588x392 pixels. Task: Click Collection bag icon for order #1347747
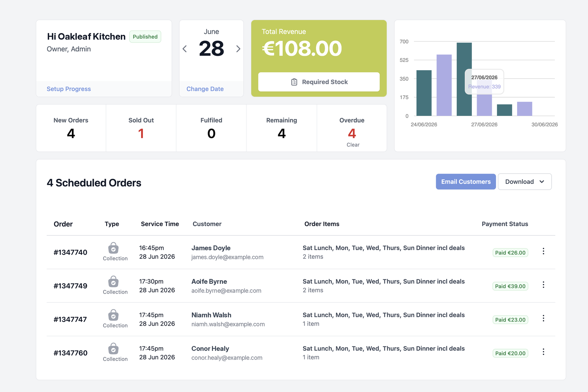(x=114, y=315)
